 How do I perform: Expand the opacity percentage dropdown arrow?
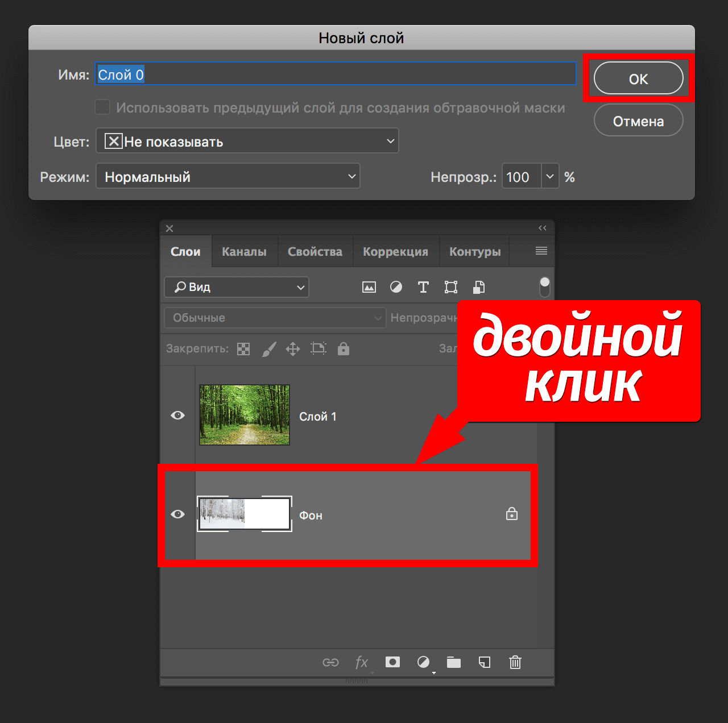550,177
